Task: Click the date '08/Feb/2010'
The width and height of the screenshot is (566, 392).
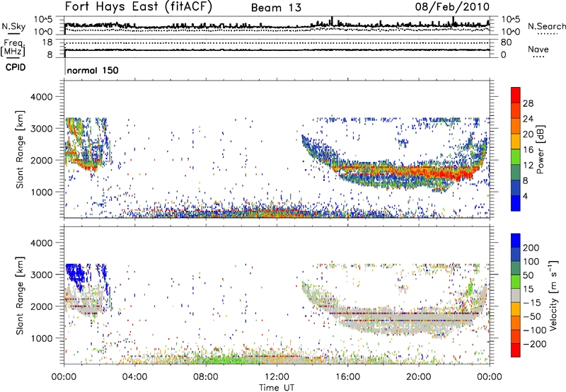Action: (452, 6)
